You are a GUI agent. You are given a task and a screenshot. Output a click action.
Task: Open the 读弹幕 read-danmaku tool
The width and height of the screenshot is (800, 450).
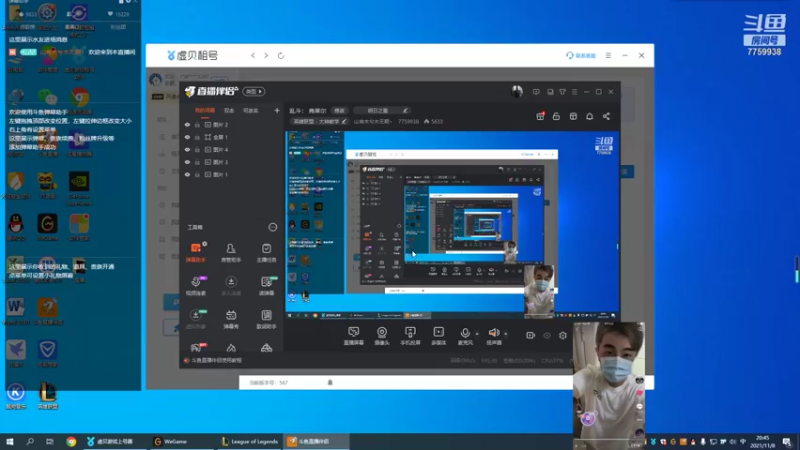266,286
